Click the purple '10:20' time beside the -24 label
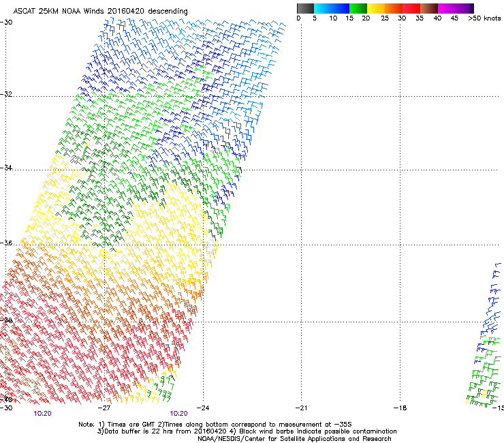Screen dimensions: 504x443 [178, 414]
